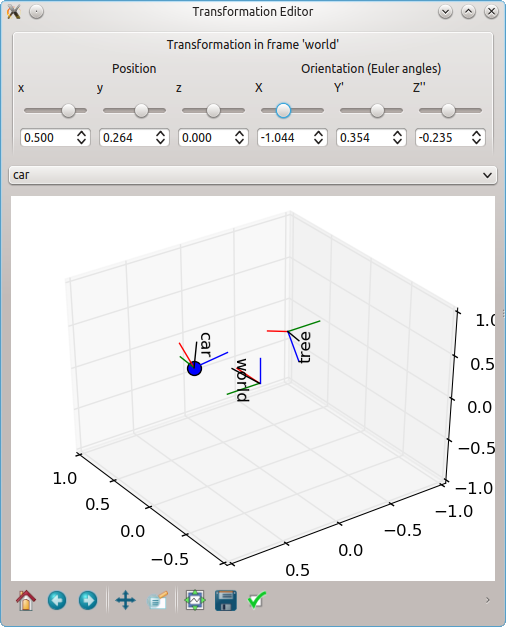Screen dimensions: 506x627
Task: Click the y position field 0.264
Action: tap(126, 138)
